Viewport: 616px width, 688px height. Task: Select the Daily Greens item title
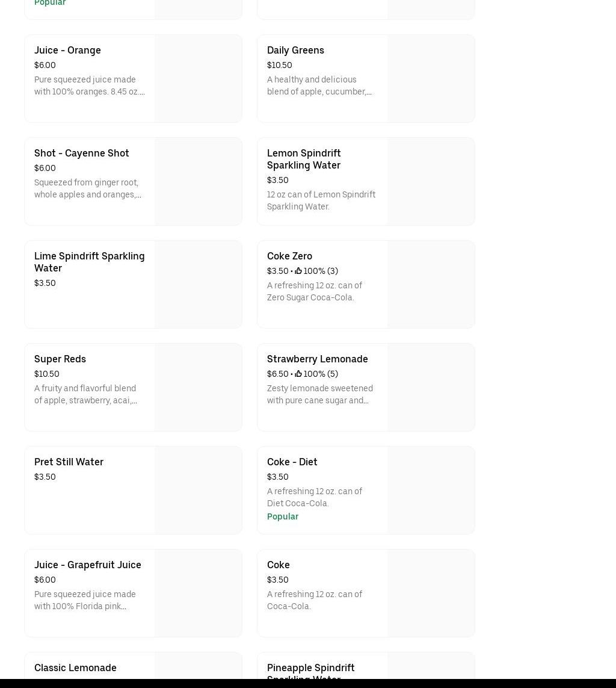[295, 50]
